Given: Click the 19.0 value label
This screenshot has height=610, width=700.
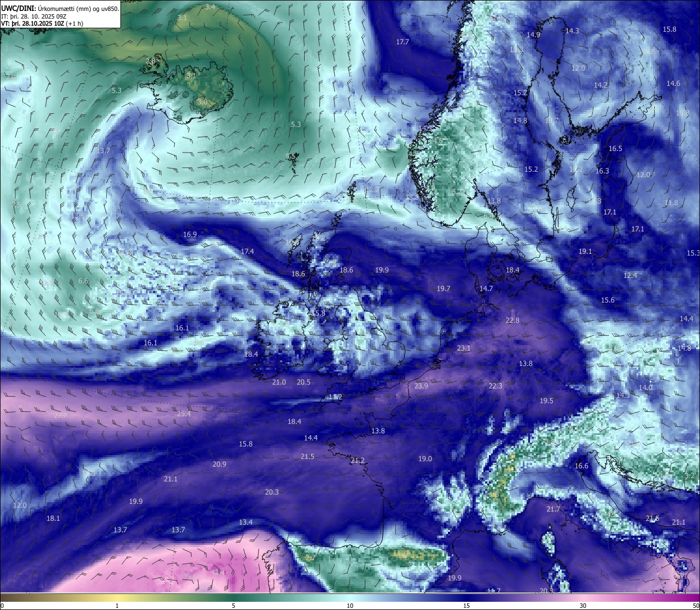Looking at the screenshot, I should point(425,459).
